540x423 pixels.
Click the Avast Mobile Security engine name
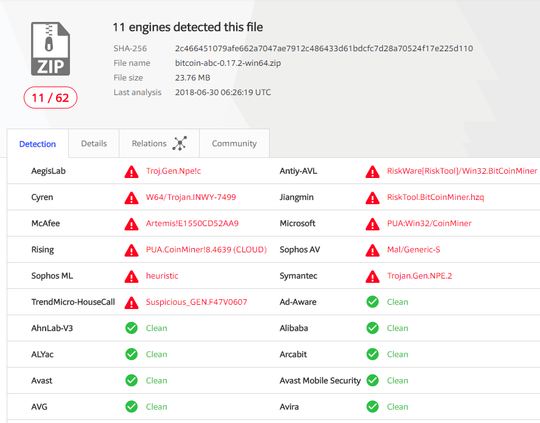click(x=320, y=380)
